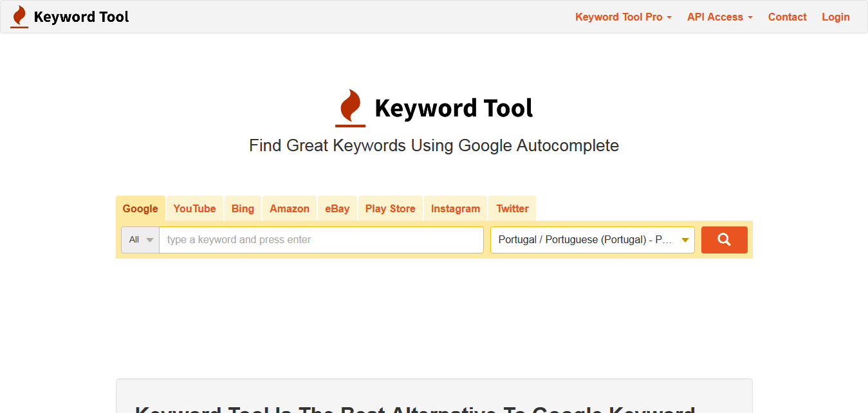The width and height of the screenshot is (868, 413).
Task: Click the large flame logo above the headline
Action: (350, 108)
